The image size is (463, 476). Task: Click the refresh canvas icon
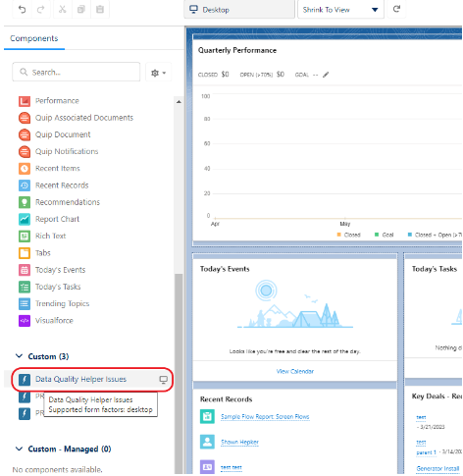point(396,9)
